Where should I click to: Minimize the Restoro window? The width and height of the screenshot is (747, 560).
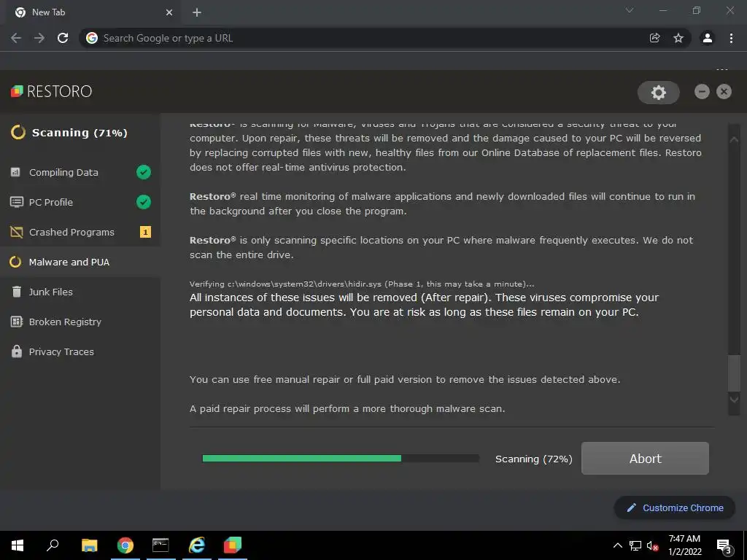[702, 91]
